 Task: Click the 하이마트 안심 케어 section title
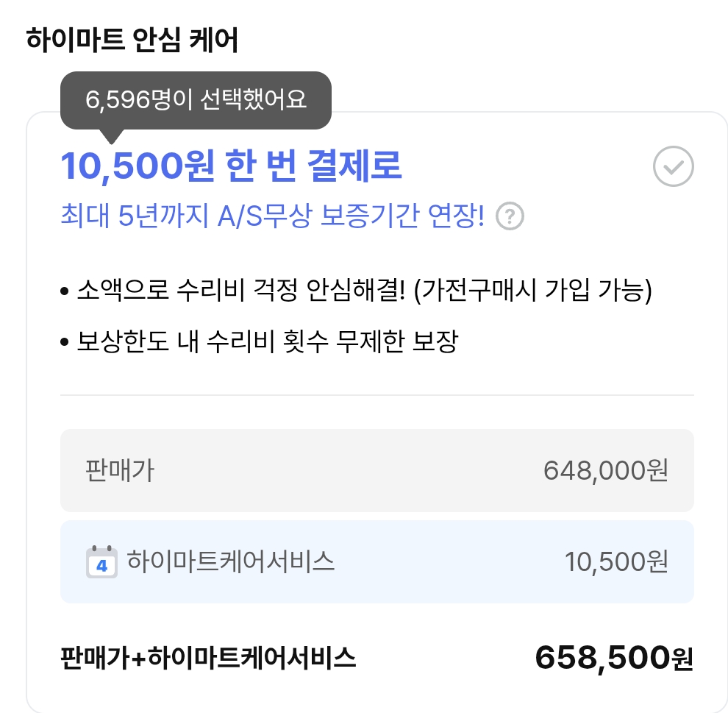tap(132, 40)
